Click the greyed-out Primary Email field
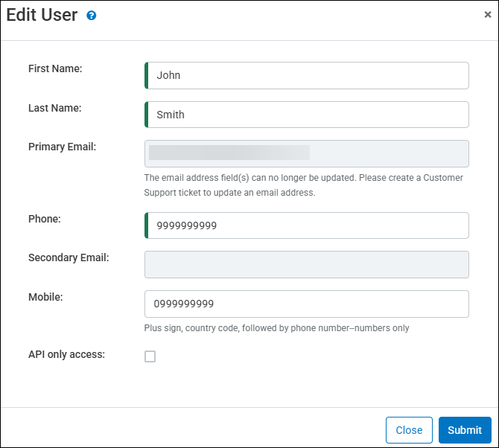 tap(307, 153)
